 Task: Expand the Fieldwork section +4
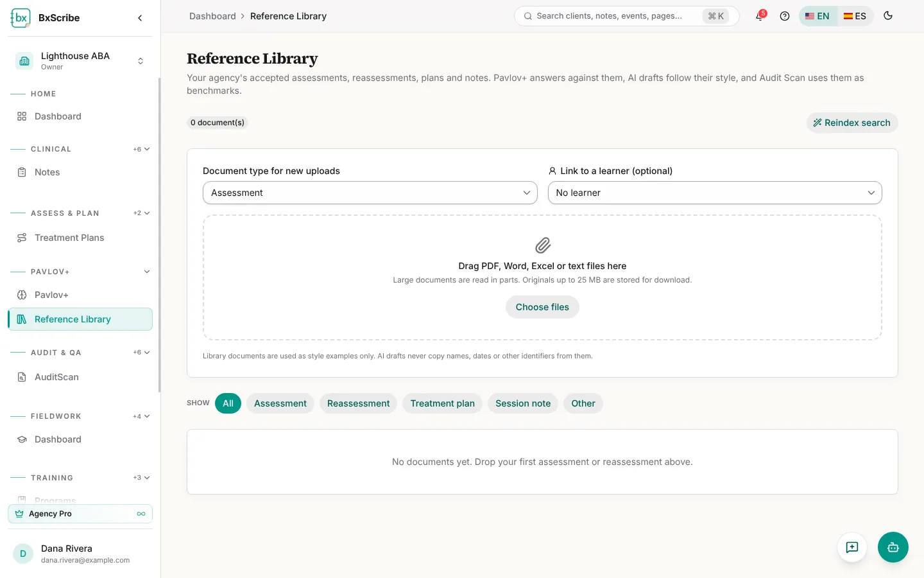click(142, 416)
